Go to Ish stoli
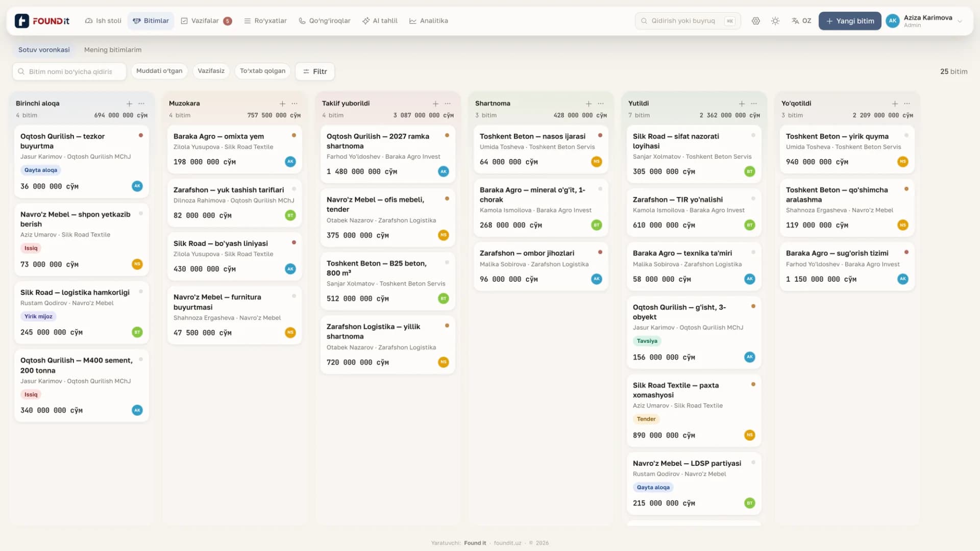 103,21
